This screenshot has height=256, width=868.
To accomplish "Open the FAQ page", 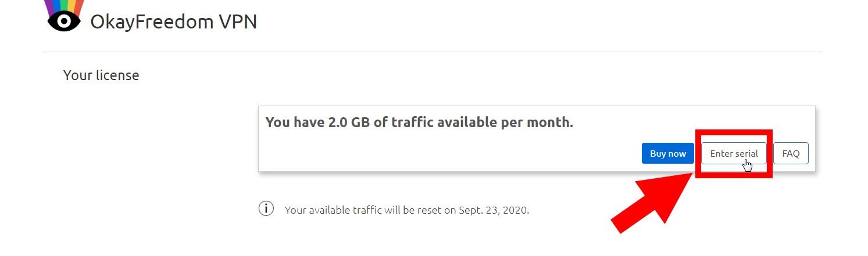I will pos(791,153).
